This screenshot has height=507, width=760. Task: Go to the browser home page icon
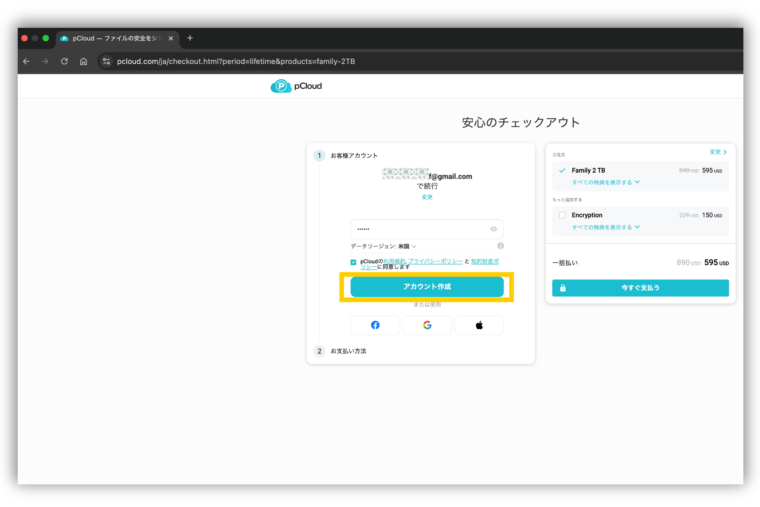click(83, 61)
